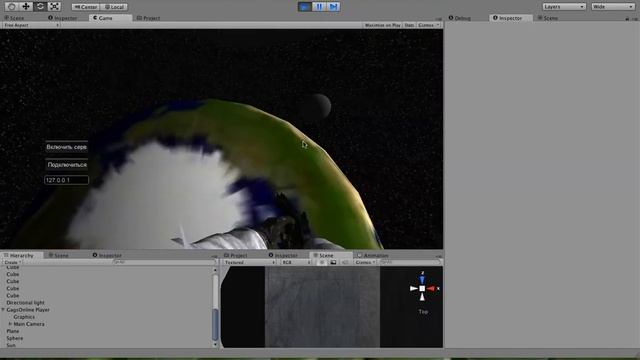
Task: Open the Layers dropdown
Action: 564,7
